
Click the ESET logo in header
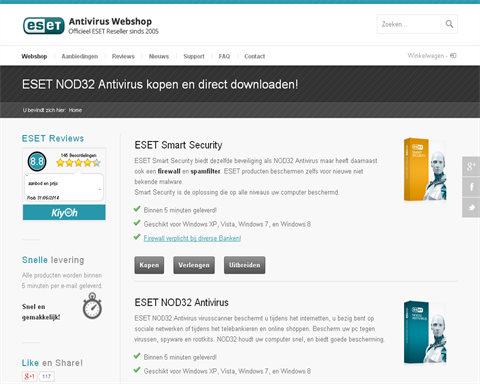click(44, 26)
